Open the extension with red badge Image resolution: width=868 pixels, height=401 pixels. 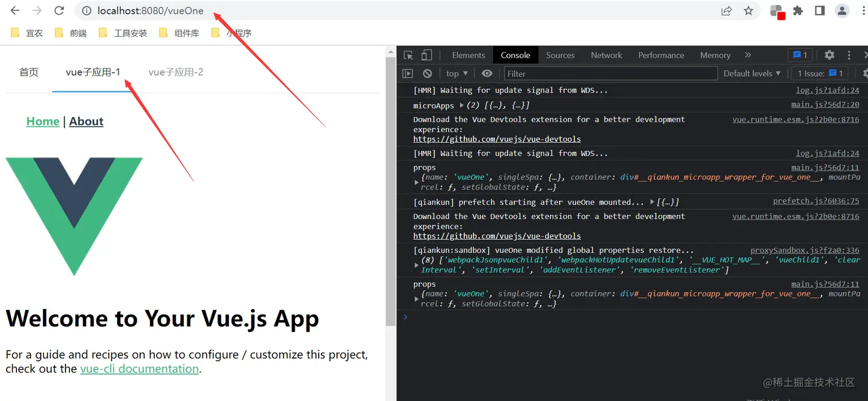(777, 11)
